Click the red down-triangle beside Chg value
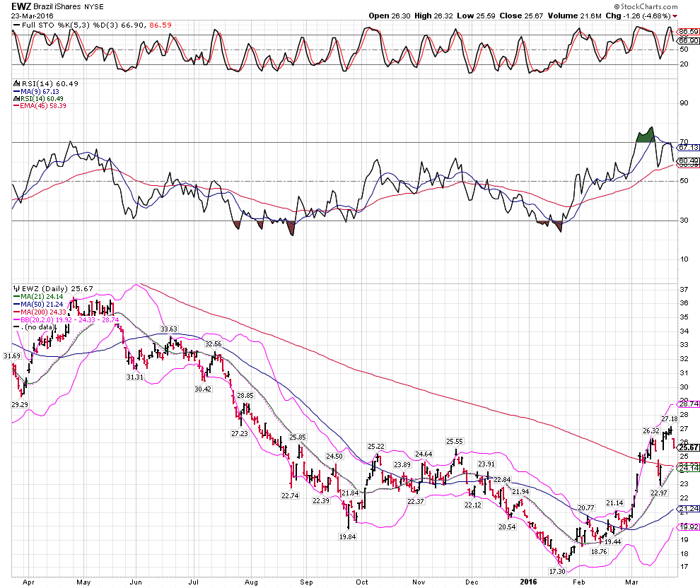 (675, 16)
